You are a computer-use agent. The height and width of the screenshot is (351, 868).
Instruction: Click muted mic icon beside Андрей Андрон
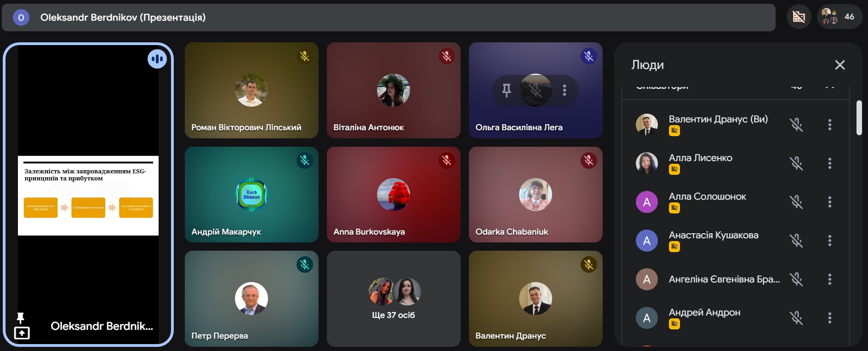pos(796,318)
